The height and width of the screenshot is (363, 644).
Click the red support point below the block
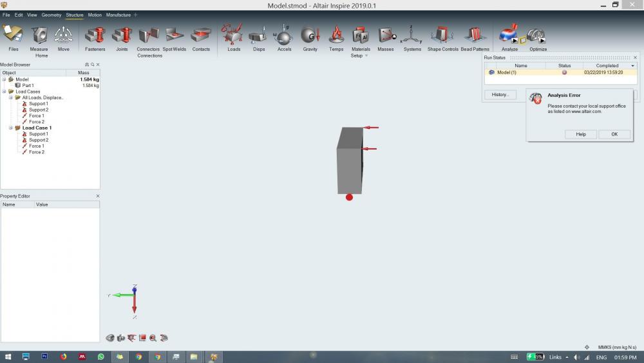pyautogui.click(x=349, y=197)
